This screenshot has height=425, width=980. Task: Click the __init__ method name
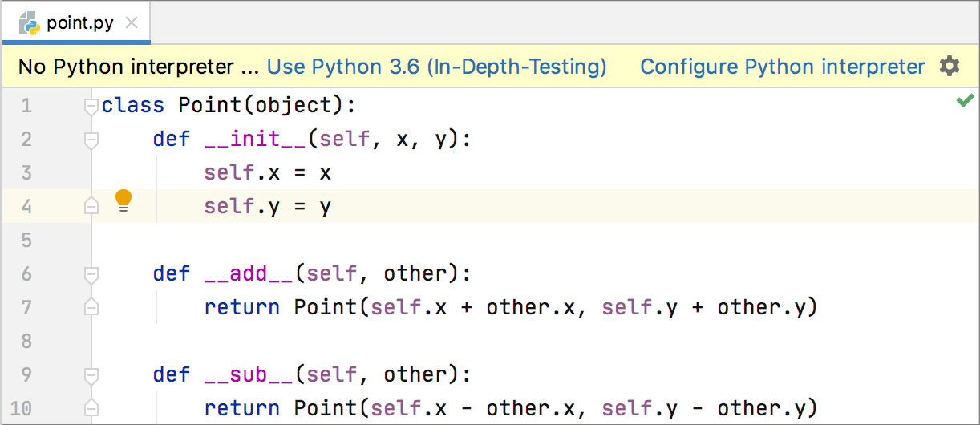pos(256,140)
